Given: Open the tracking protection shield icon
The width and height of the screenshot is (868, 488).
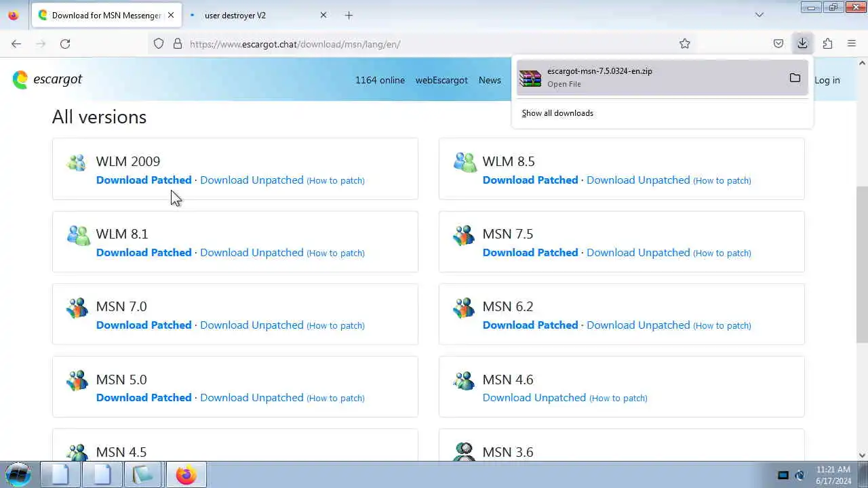Looking at the screenshot, I should [x=159, y=44].
